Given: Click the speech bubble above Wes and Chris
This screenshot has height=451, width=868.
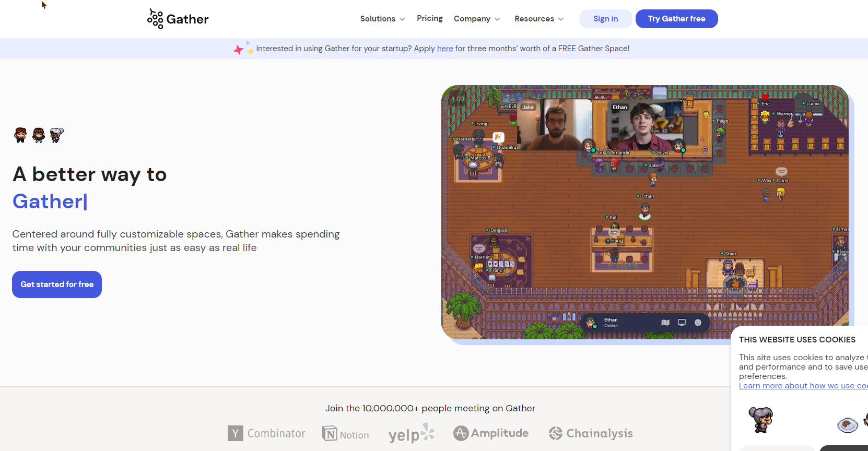Looking at the screenshot, I should click(x=781, y=171).
